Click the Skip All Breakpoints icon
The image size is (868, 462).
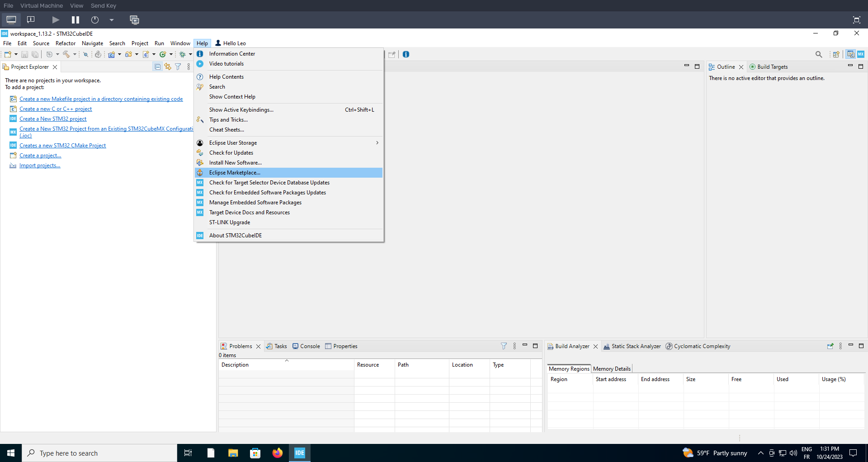85,54
